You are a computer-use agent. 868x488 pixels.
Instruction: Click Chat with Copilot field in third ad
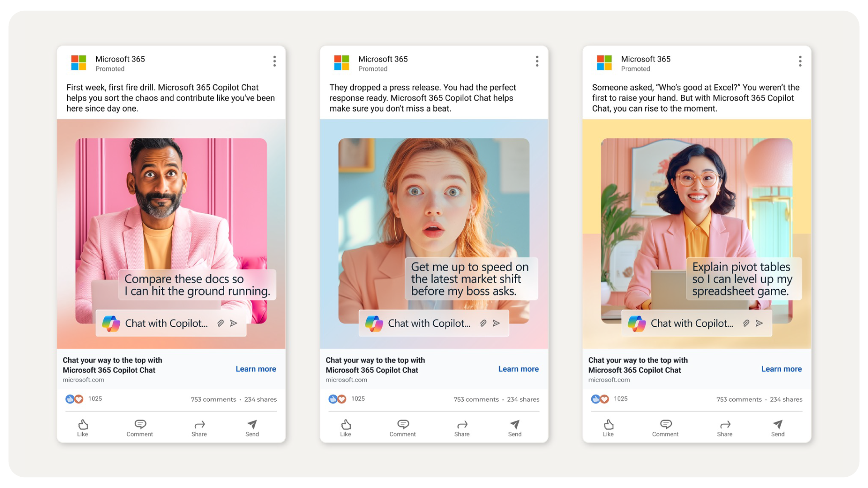pyautogui.click(x=692, y=323)
